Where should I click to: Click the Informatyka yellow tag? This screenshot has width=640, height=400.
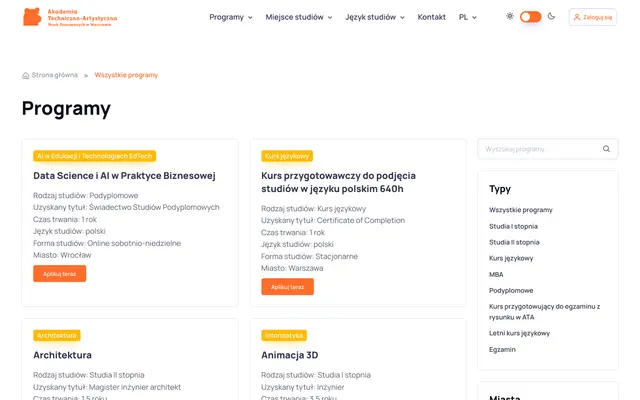point(284,336)
